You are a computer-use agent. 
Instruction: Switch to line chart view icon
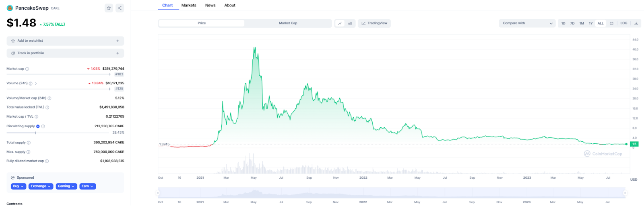pyautogui.click(x=340, y=23)
